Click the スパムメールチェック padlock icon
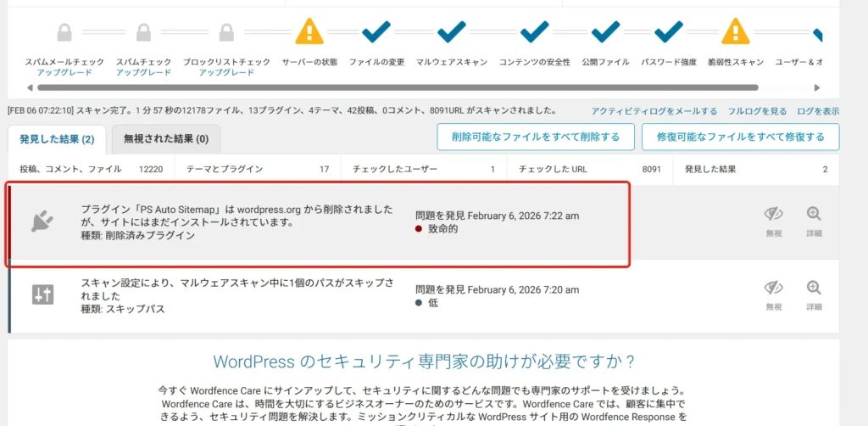Viewport: 868px width, 426px height. 64,33
